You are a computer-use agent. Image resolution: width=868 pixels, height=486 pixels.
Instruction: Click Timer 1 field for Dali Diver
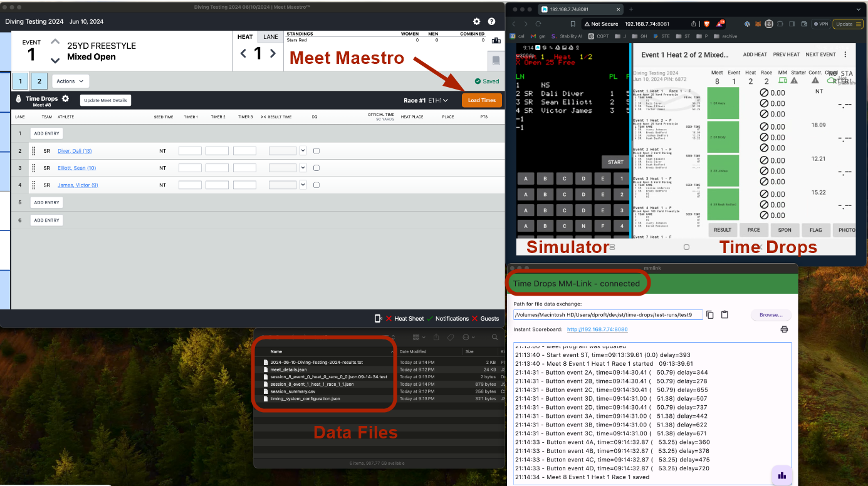pyautogui.click(x=190, y=151)
